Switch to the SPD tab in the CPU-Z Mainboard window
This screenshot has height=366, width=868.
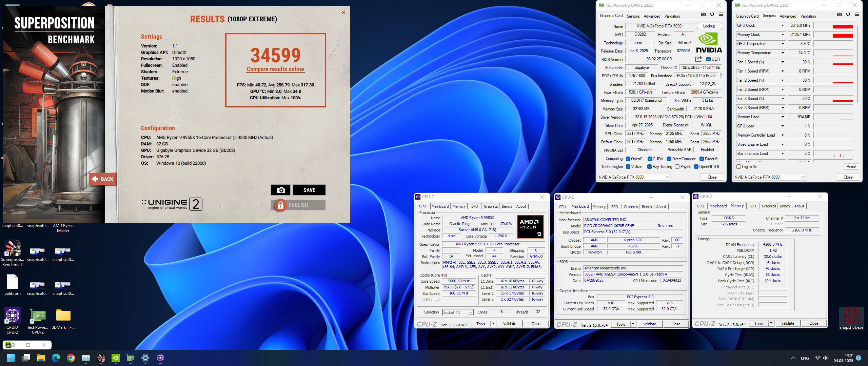pos(614,207)
